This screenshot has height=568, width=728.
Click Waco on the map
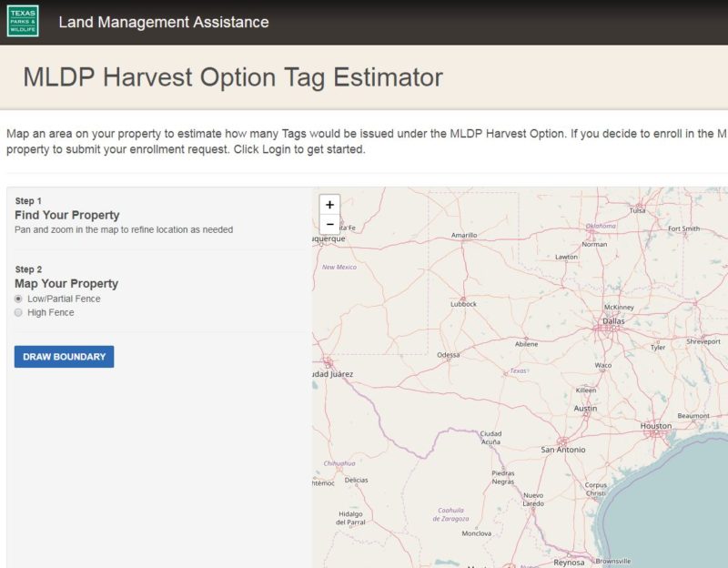(x=602, y=365)
